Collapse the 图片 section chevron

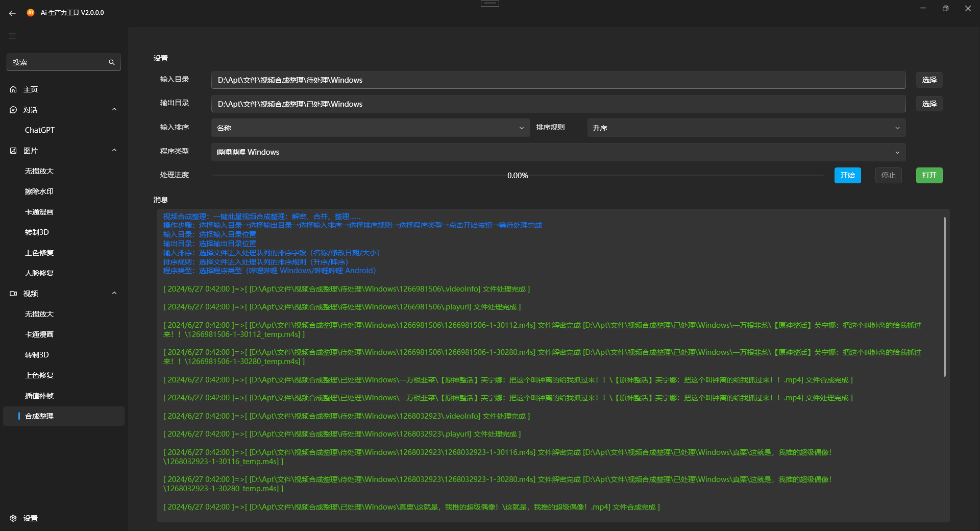click(114, 150)
